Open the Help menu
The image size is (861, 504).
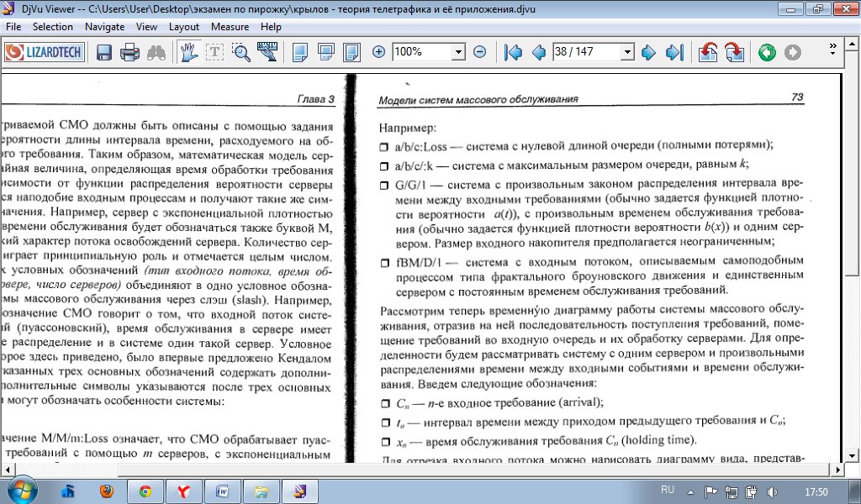tap(271, 27)
